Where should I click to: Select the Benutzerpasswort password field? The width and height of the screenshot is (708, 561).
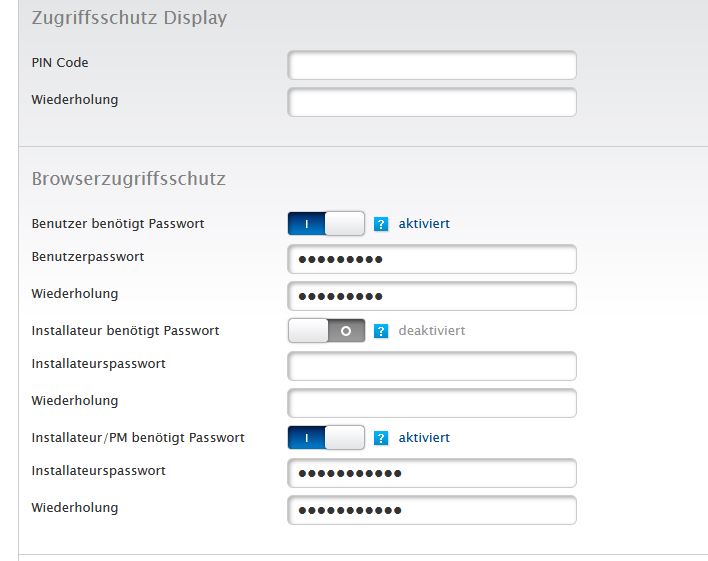click(432, 259)
